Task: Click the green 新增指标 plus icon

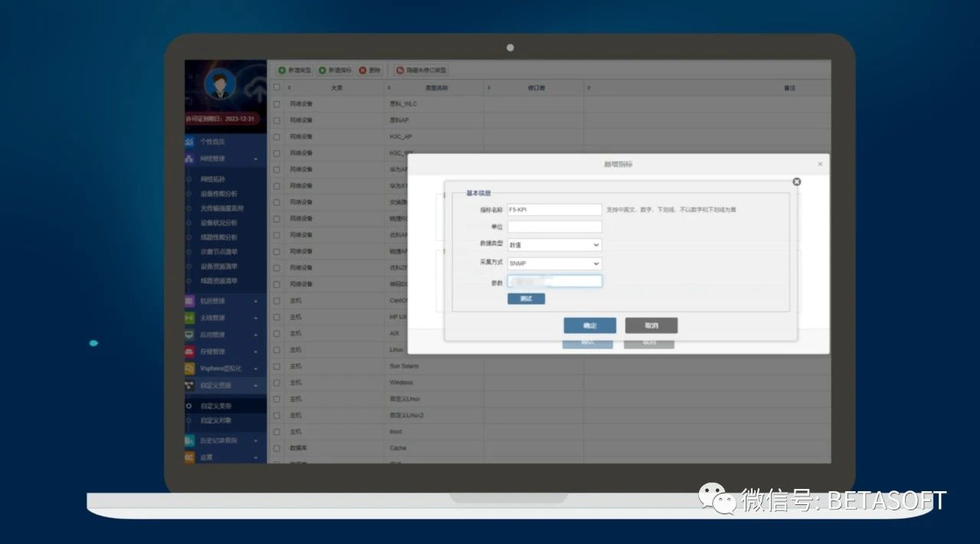Action: [x=322, y=70]
